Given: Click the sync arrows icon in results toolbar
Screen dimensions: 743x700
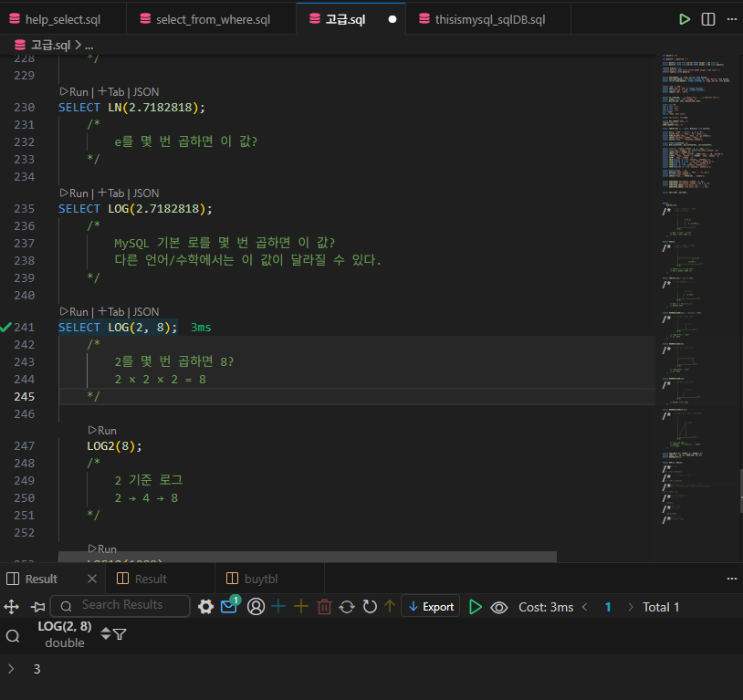Looking at the screenshot, I should point(347,607).
